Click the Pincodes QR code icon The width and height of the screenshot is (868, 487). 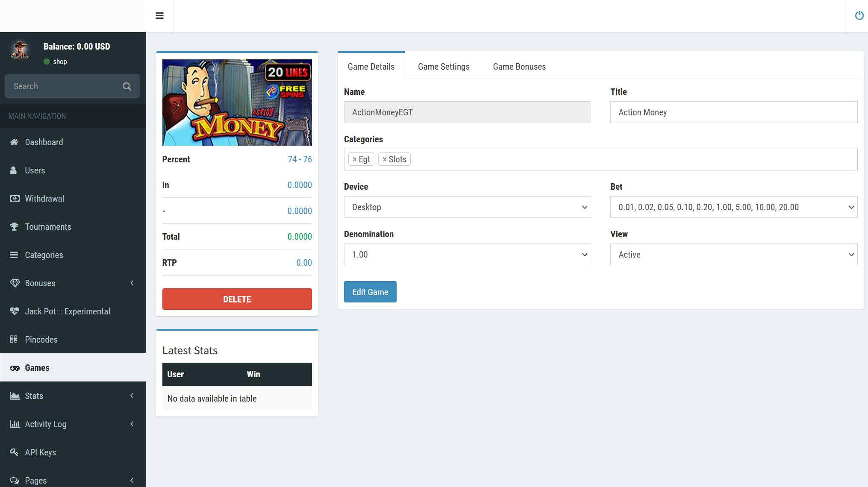14,340
